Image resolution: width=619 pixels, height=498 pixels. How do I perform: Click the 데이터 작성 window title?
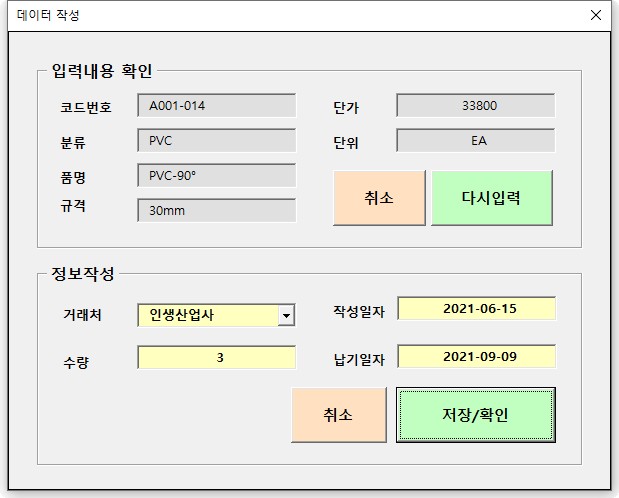click(48, 15)
